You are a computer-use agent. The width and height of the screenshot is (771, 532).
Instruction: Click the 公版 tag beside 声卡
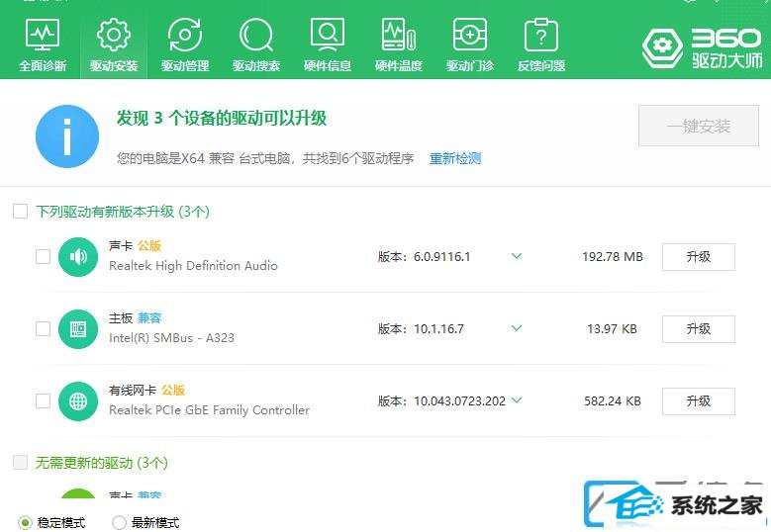pyautogui.click(x=149, y=245)
